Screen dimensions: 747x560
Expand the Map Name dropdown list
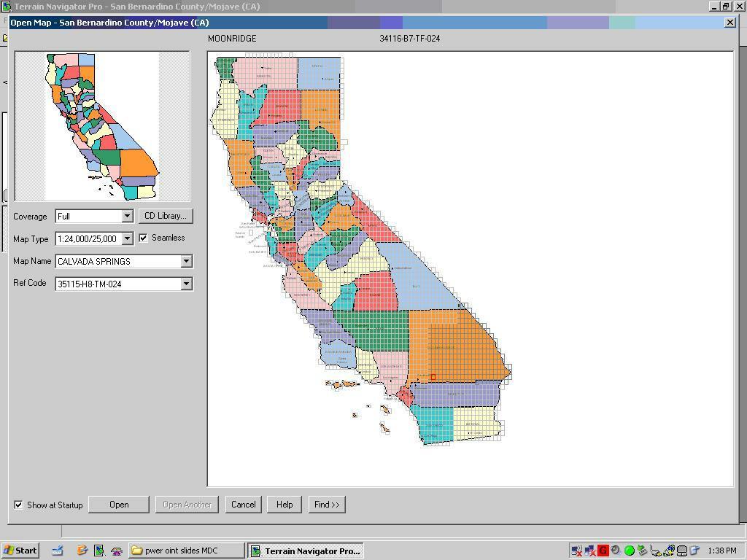coord(186,261)
